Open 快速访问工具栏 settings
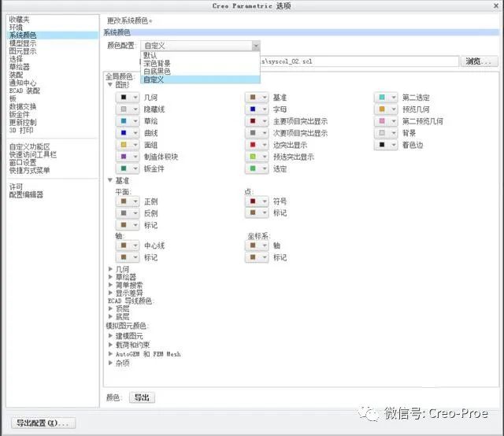The image size is (504, 436). [x=33, y=154]
